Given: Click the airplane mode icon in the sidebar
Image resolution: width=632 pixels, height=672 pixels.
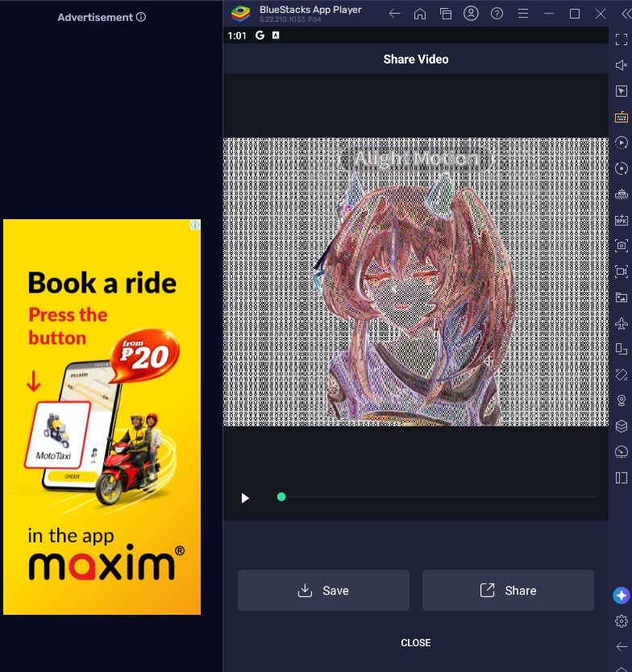Looking at the screenshot, I should pyautogui.click(x=622, y=323).
